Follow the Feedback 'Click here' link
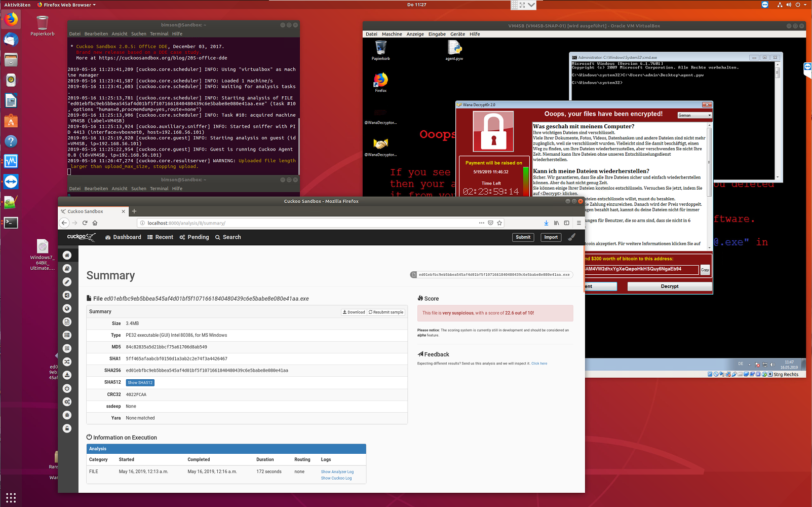This screenshot has height=507, width=812. [x=539, y=364]
